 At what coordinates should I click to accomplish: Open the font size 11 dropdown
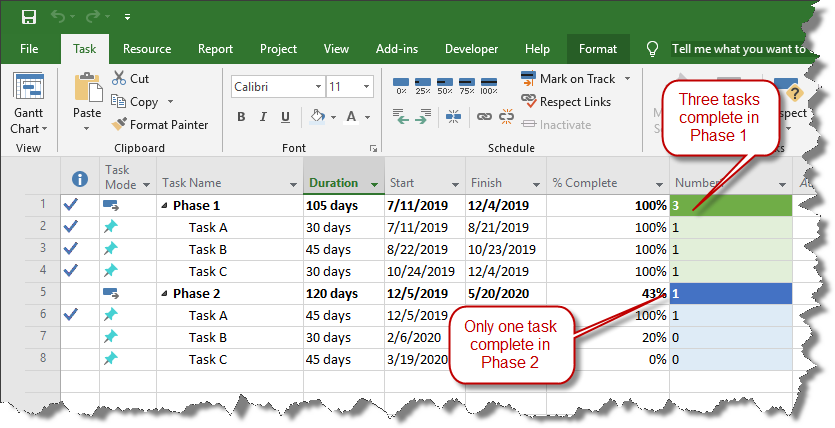click(366, 87)
